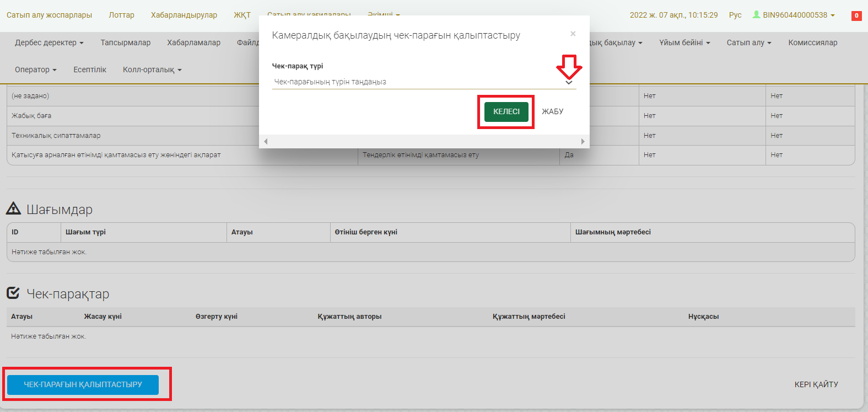Open the checklist type dropdown
868x412 pixels.
pos(423,82)
